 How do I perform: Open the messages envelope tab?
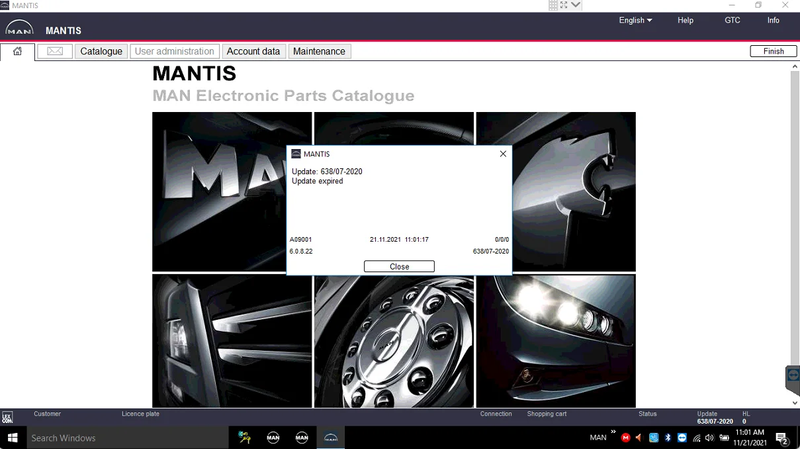(55, 51)
